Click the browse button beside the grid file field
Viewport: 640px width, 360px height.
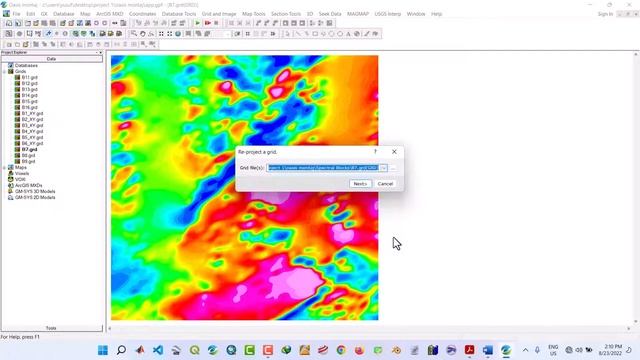click(393, 168)
